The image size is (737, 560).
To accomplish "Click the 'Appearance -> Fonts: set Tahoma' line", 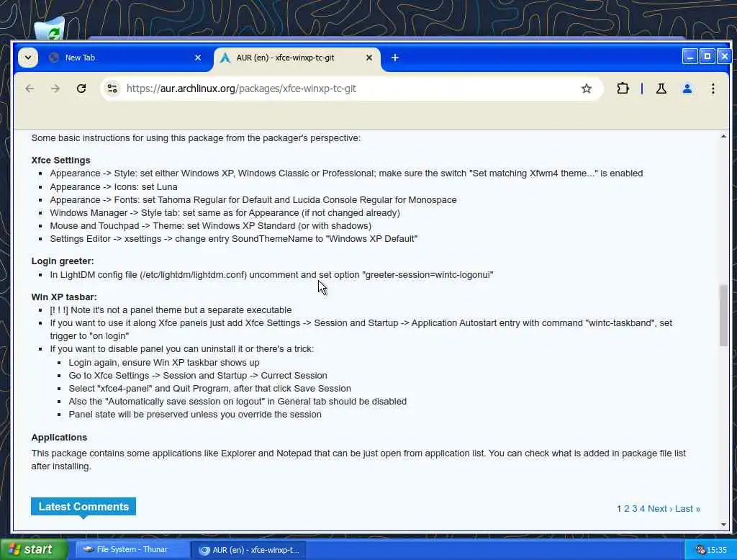I will tap(253, 200).
